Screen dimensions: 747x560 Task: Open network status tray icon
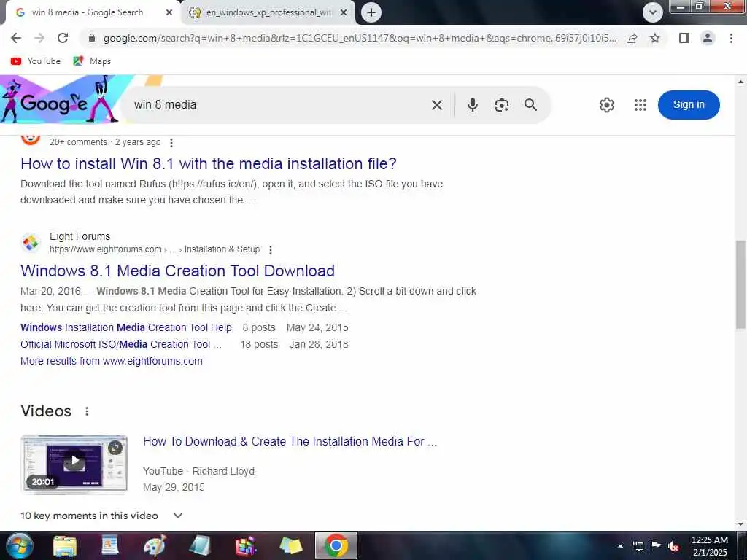638,546
